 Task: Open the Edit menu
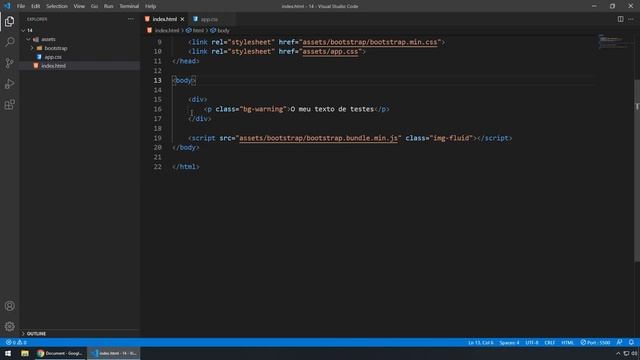point(36,6)
